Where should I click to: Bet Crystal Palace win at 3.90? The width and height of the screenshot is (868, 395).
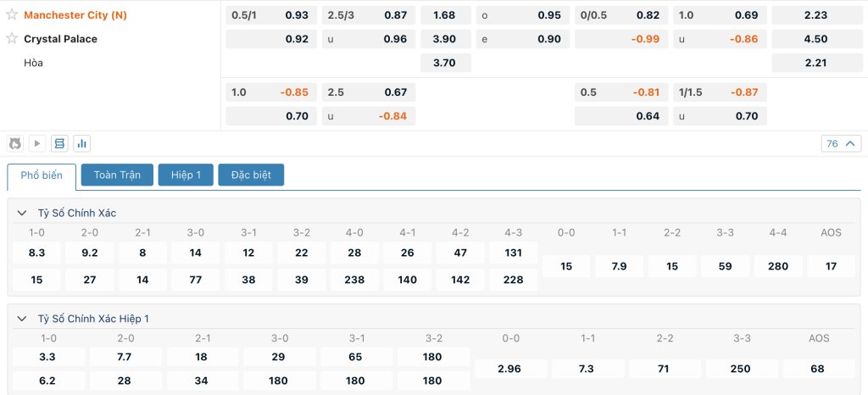(446, 39)
